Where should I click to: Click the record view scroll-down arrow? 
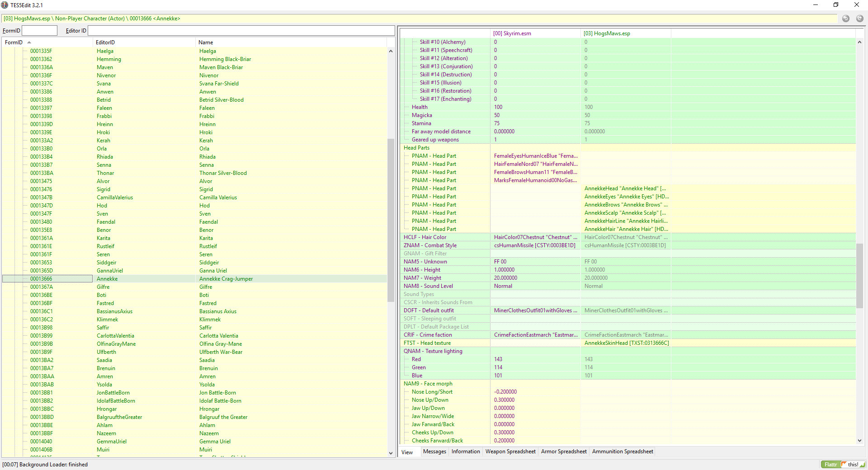click(x=859, y=441)
